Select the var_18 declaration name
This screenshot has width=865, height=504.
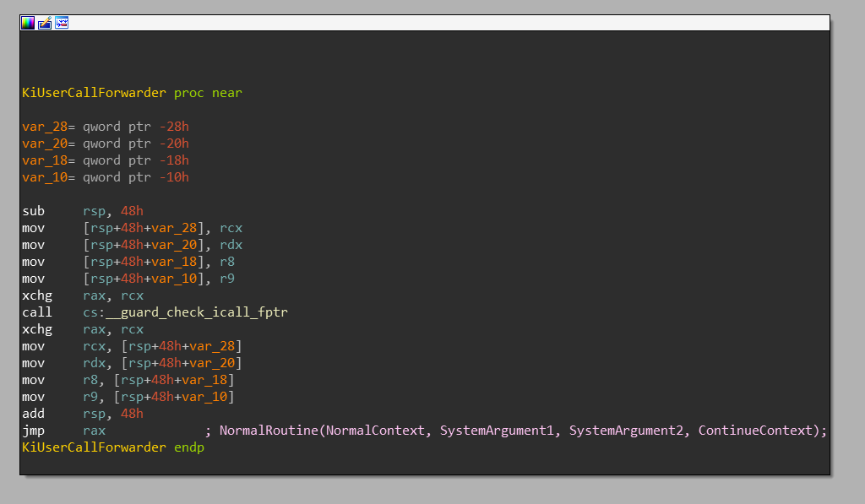45,160
